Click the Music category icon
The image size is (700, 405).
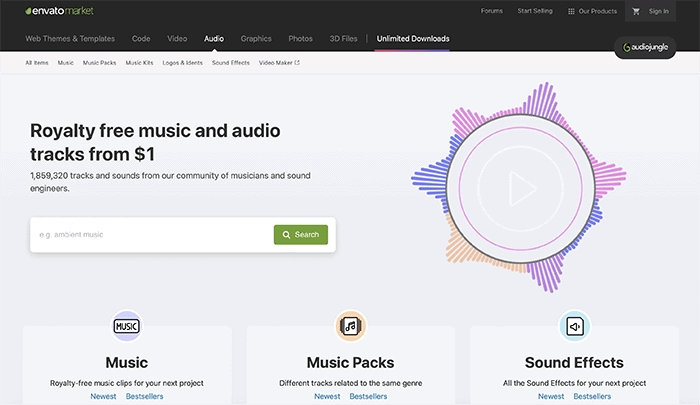[x=126, y=325]
